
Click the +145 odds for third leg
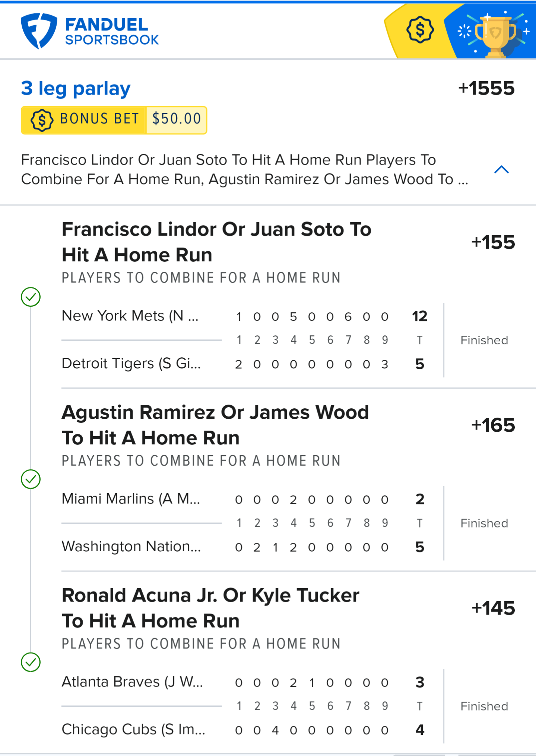(493, 608)
